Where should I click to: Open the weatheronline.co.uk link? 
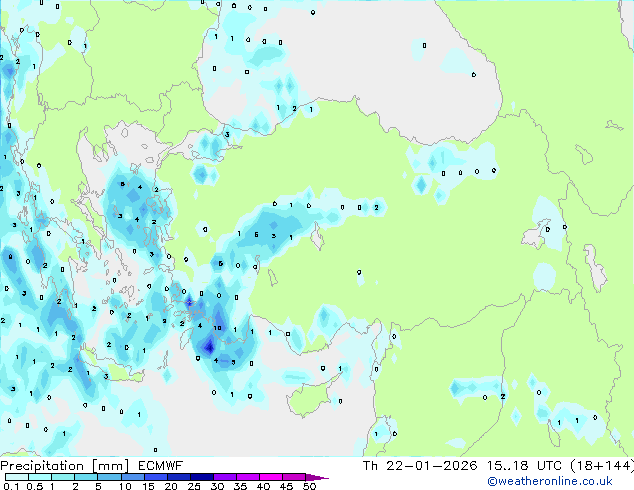550,481
